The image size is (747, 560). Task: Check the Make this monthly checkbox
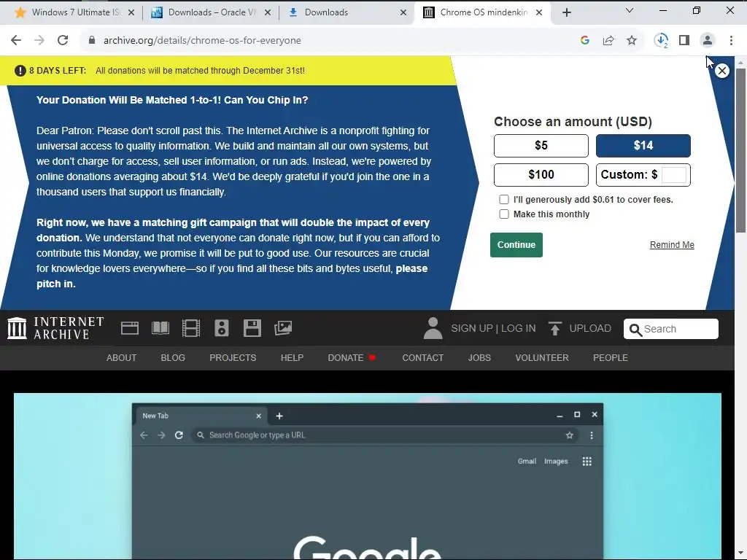click(x=504, y=214)
